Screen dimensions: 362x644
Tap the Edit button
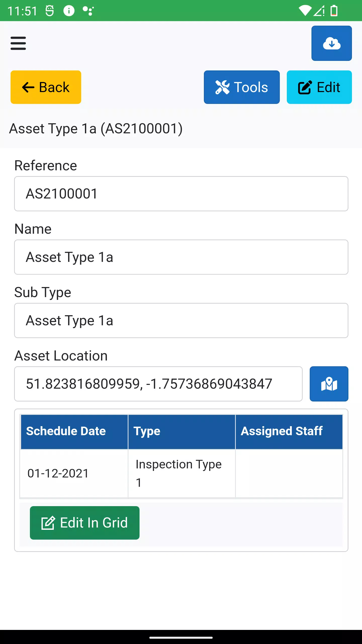pos(319,87)
